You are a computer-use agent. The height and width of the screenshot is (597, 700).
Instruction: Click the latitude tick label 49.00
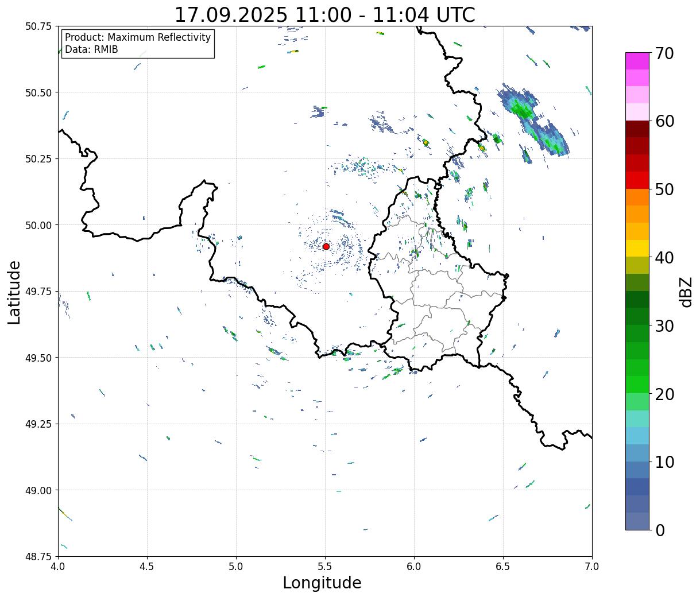[x=38, y=490]
